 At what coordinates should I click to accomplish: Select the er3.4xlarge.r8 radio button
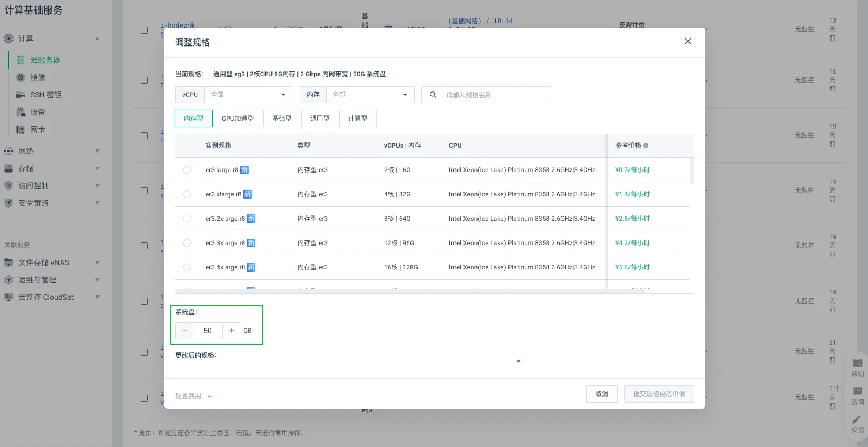[x=187, y=267]
